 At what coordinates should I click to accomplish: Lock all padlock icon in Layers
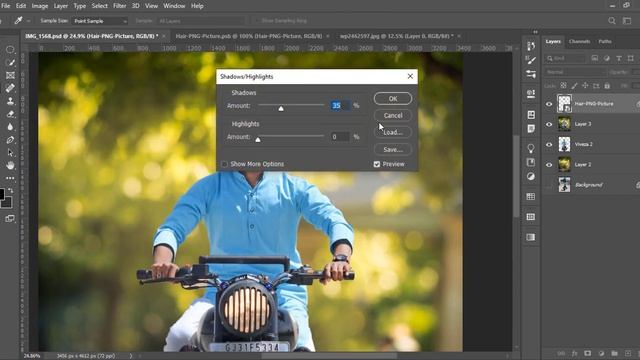click(x=607, y=86)
